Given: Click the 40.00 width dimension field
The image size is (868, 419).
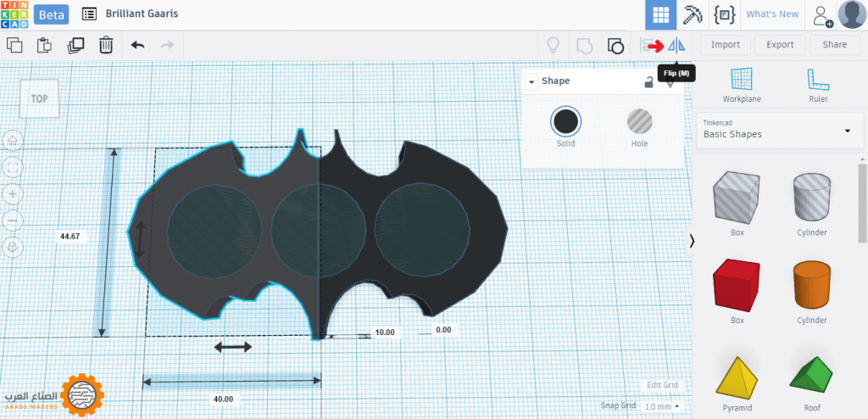Looking at the screenshot, I should click(x=224, y=399).
